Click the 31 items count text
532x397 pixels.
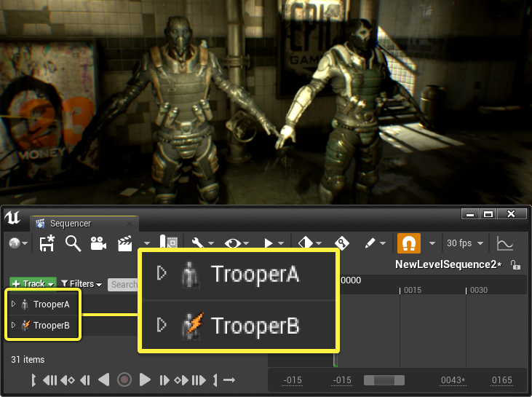click(x=28, y=359)
